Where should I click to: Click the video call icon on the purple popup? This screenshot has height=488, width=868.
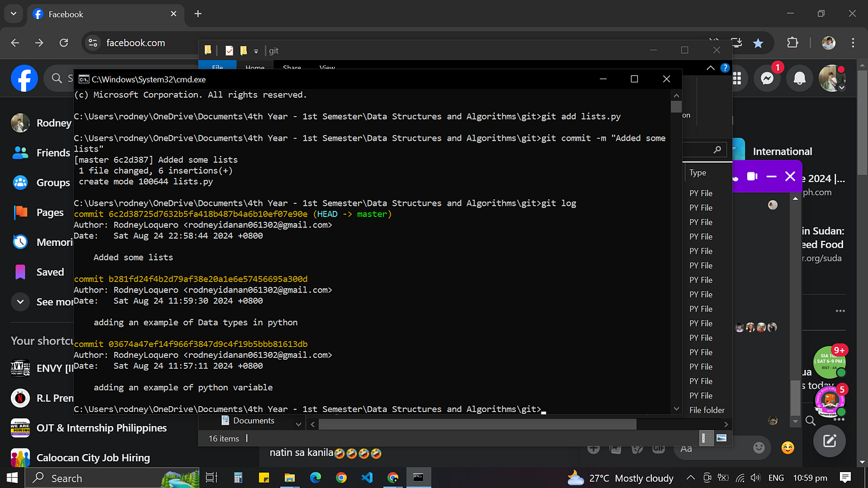coord(752,176)
